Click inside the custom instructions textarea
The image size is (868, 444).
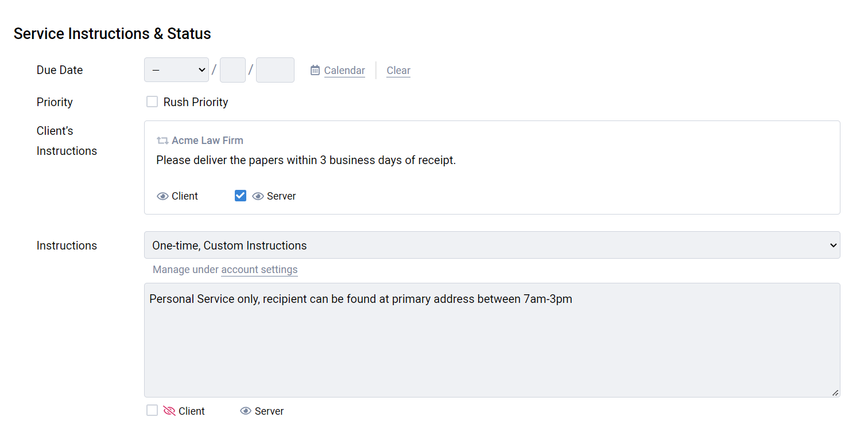coord(491,344)
